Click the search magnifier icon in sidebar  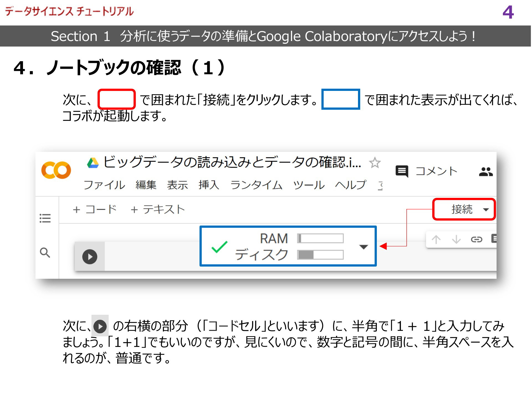coord(45,253)
